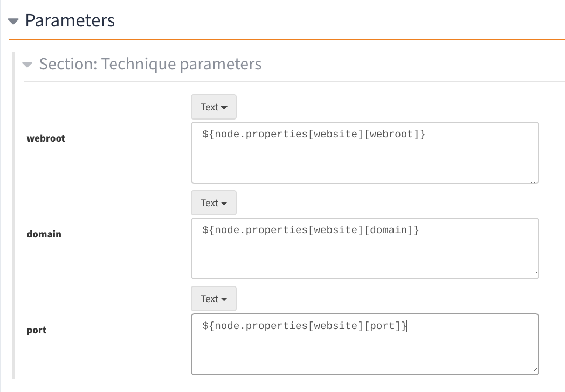Click the port parameter label
This screenshot has width=565, height=392.
click(x=36, y=330)
